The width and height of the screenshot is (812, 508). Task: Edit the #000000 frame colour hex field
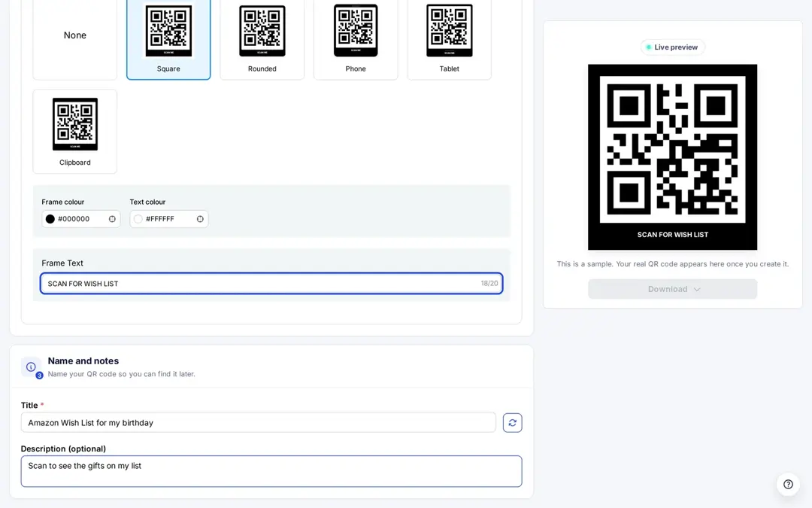click(80, 219)
